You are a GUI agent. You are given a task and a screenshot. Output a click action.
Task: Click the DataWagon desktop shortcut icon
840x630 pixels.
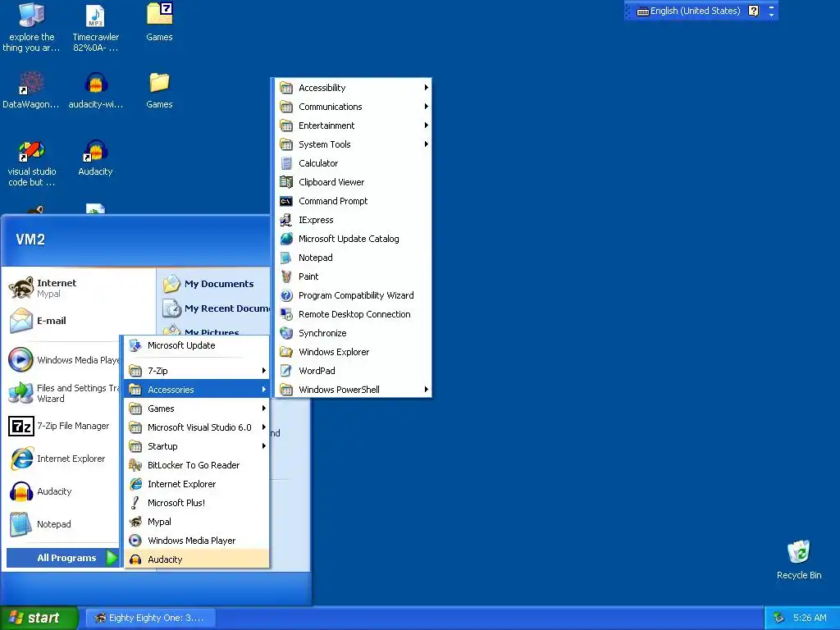(31, 83)
